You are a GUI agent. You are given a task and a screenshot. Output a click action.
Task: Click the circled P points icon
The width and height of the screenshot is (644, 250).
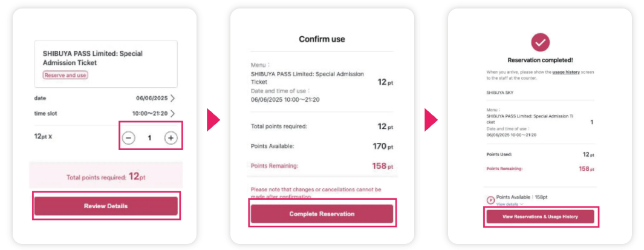(490, 200)
